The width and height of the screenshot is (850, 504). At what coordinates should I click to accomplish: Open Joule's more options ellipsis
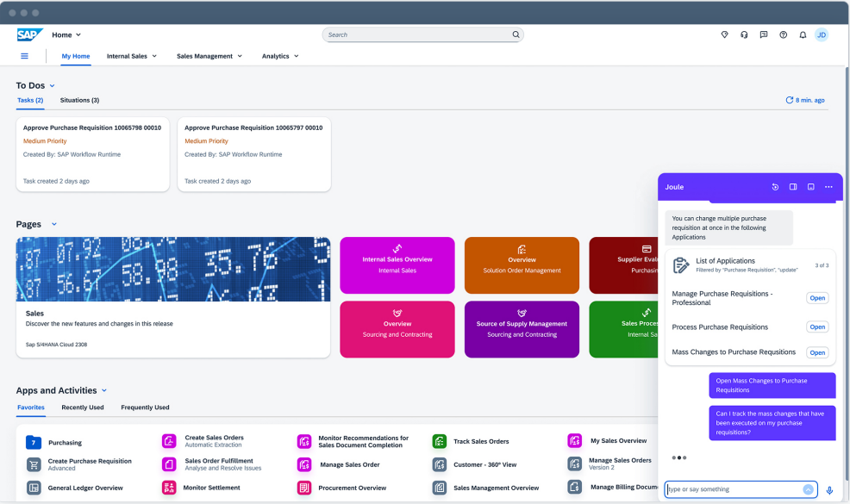tap(828, 187)
